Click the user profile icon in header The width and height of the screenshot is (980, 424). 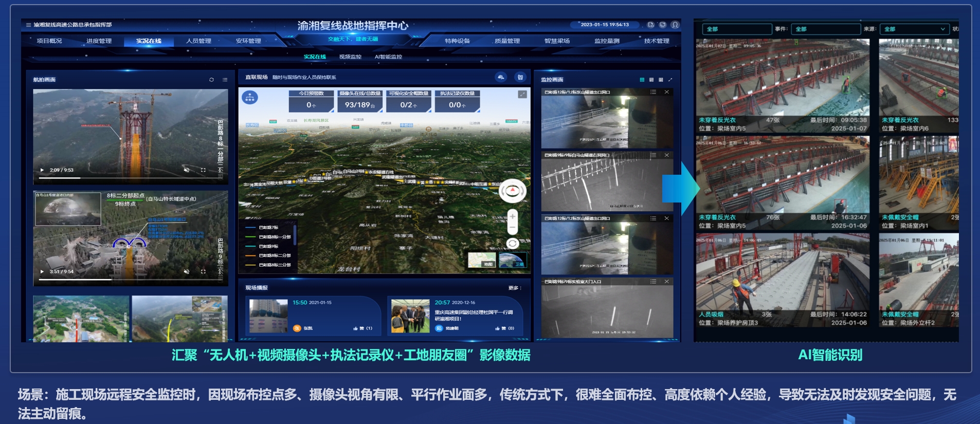click(675, 25)
